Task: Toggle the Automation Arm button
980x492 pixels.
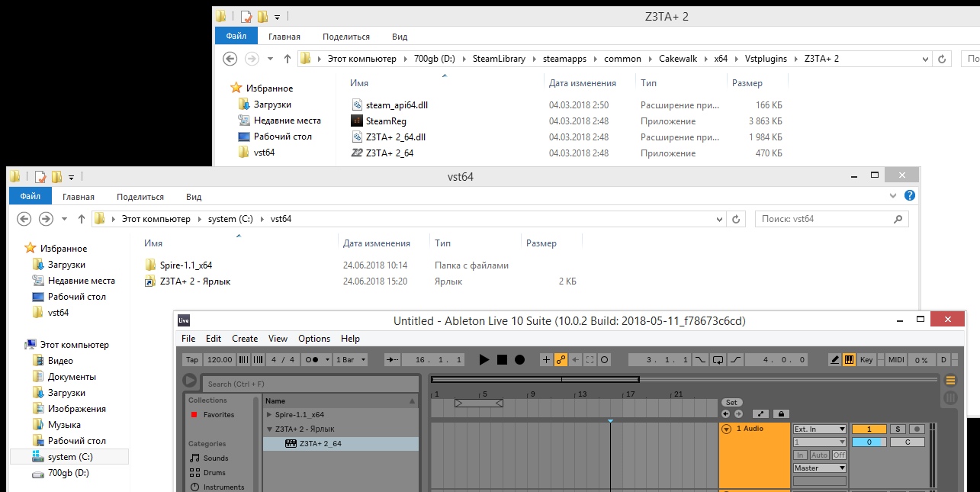Action: click(x=561, y=359)
